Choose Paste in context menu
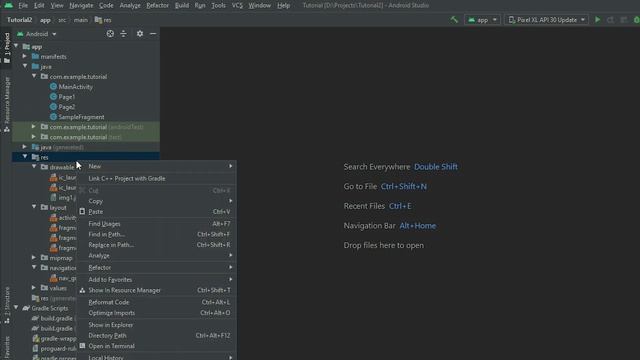 coord(157,211)
